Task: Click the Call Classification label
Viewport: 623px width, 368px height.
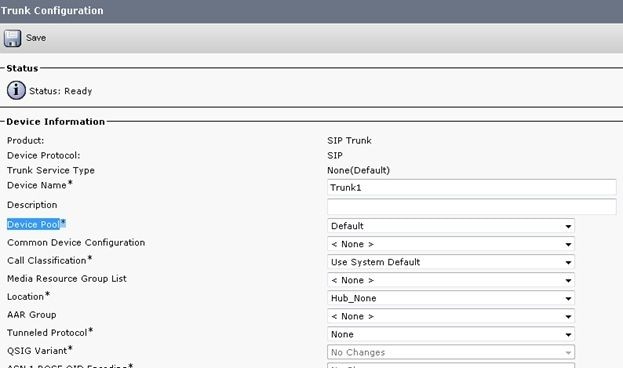Action: coord(49,260)
